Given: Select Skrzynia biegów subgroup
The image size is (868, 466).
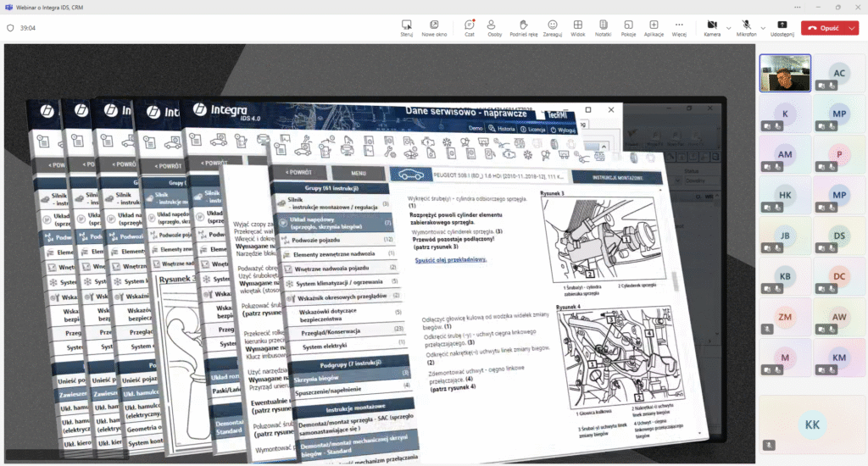Looking at the screenshot, I should [x=352, y=377].
